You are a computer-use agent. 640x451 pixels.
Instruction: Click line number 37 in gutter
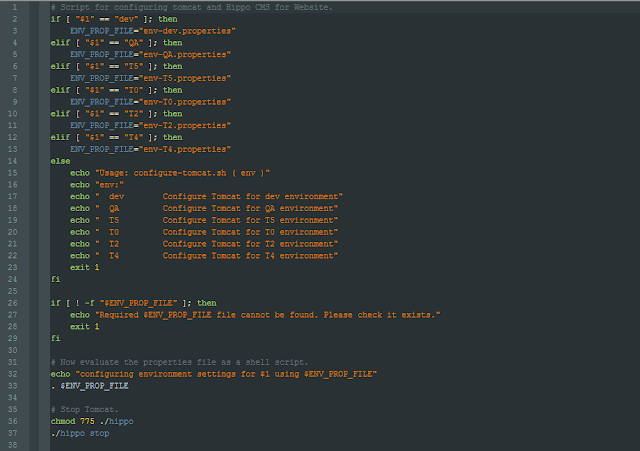click(x=13, y=433)
